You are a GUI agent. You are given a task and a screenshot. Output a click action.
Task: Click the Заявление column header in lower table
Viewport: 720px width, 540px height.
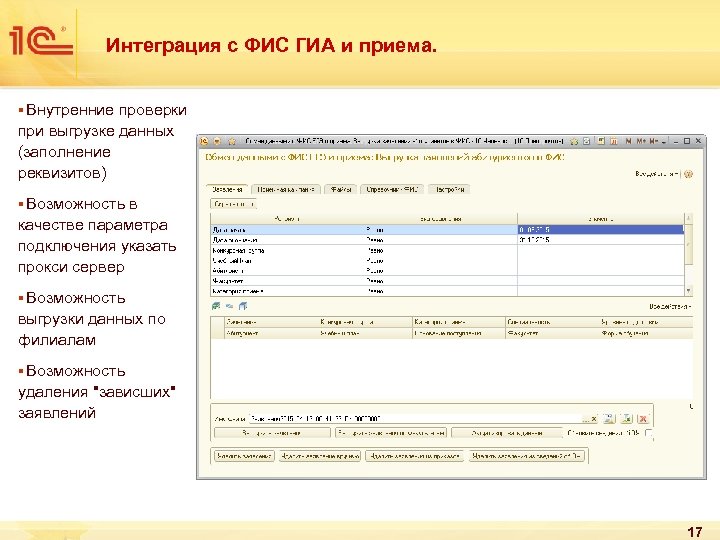pos(271,322)
